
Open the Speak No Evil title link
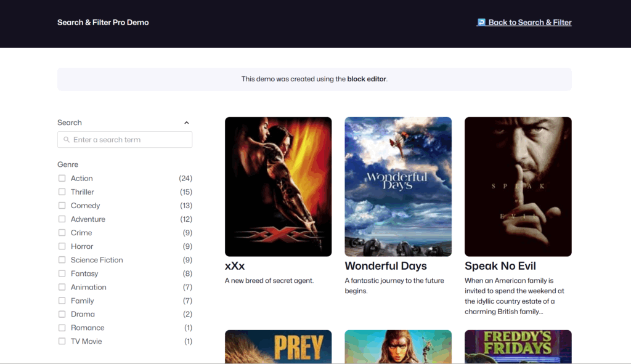click(500, 266)
